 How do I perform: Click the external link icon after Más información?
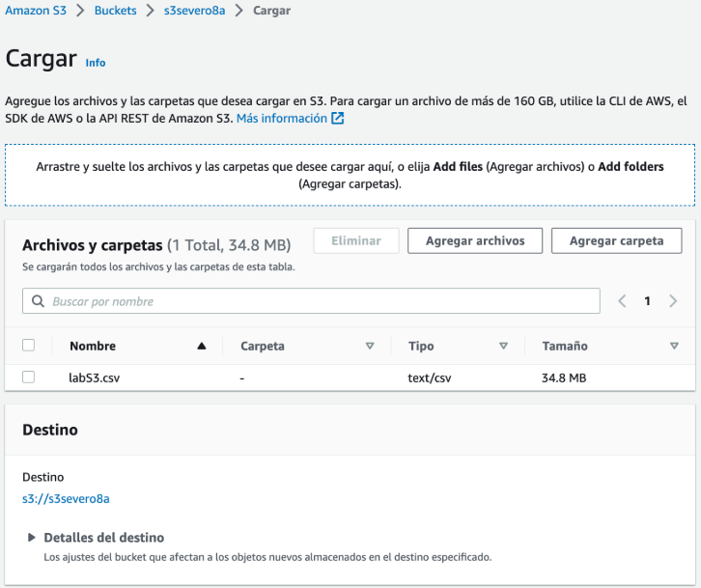(338, 119)
